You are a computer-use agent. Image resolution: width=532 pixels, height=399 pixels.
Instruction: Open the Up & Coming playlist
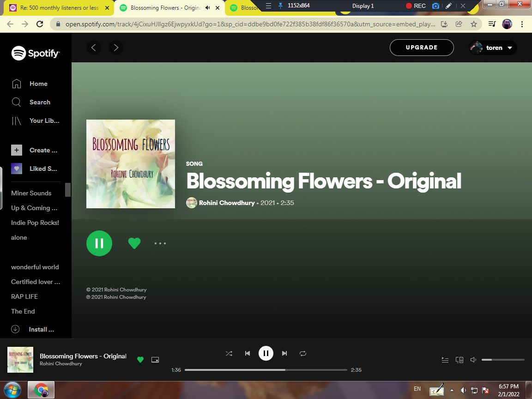[x=34, y=208]
